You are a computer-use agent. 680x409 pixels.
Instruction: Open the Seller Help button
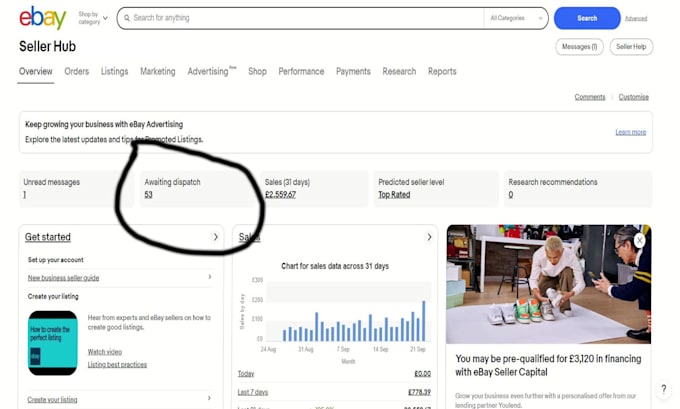coord(631,47)
